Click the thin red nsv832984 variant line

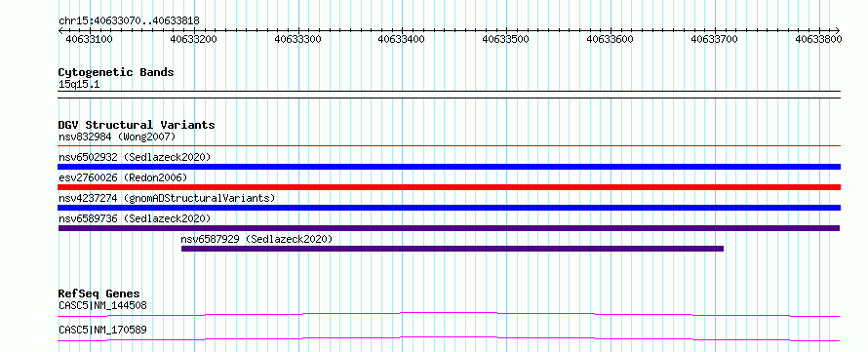[x=449, y=145]
